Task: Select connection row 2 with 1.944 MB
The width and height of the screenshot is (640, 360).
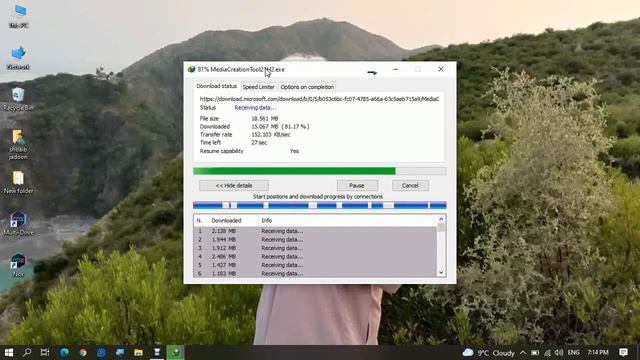Action: pos(315,240)
